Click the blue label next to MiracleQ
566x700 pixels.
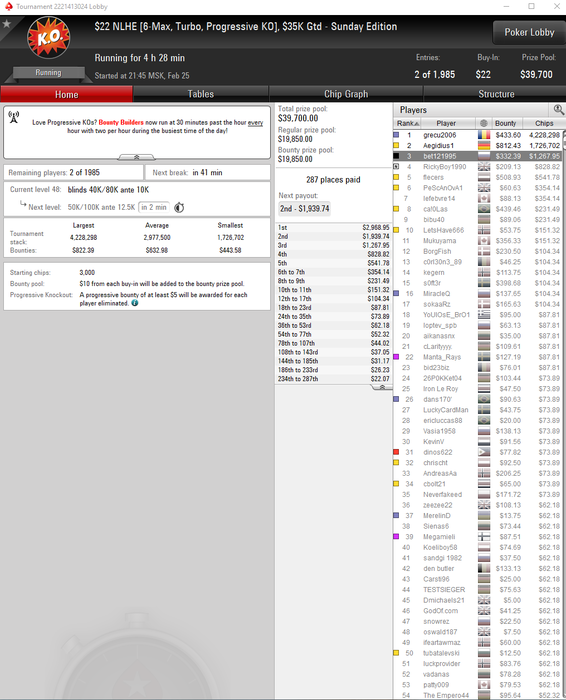click(396, 294)
